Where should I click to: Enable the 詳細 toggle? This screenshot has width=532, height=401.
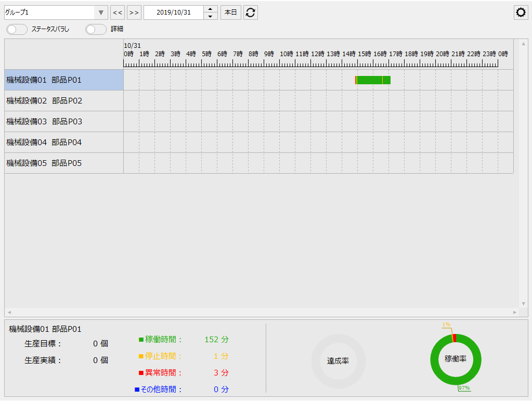(96, 30)
